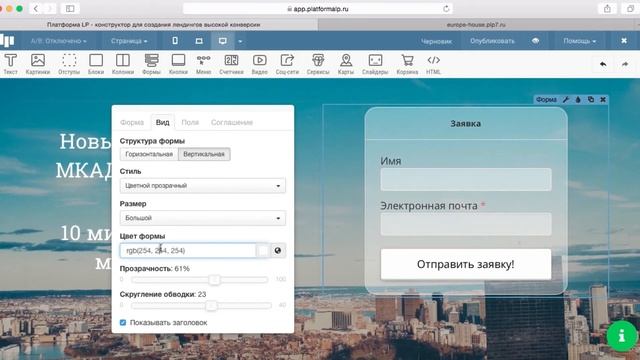This screenshot has height=360, width=640.
Task: Open the Стиль dropdown
Action: click(203, 185)
